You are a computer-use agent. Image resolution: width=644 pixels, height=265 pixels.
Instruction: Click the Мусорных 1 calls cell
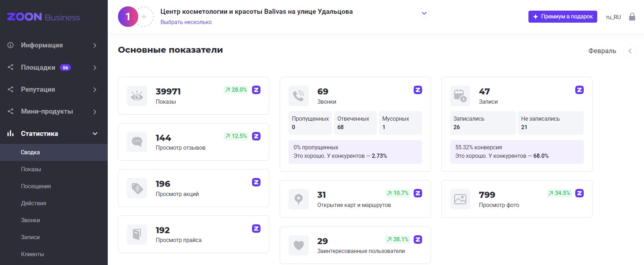point(401,123)
